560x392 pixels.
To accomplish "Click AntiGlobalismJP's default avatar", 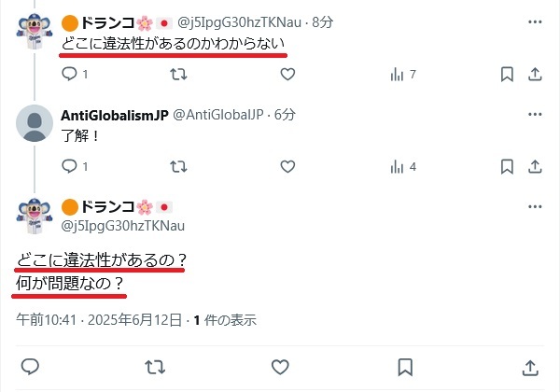I will pyautogui.click(x=35, y=123).
